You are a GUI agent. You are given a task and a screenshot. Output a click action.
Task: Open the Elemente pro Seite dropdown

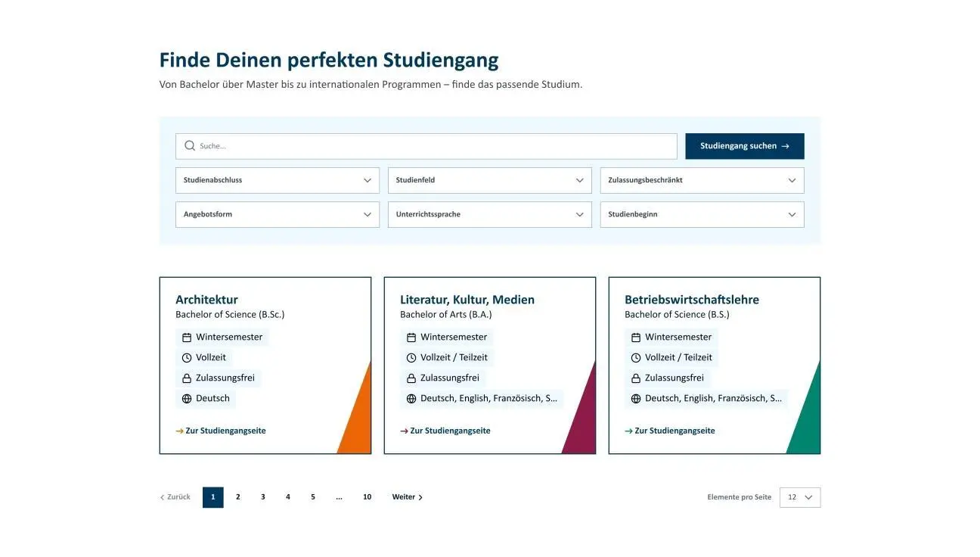click(x=800, y=497)
